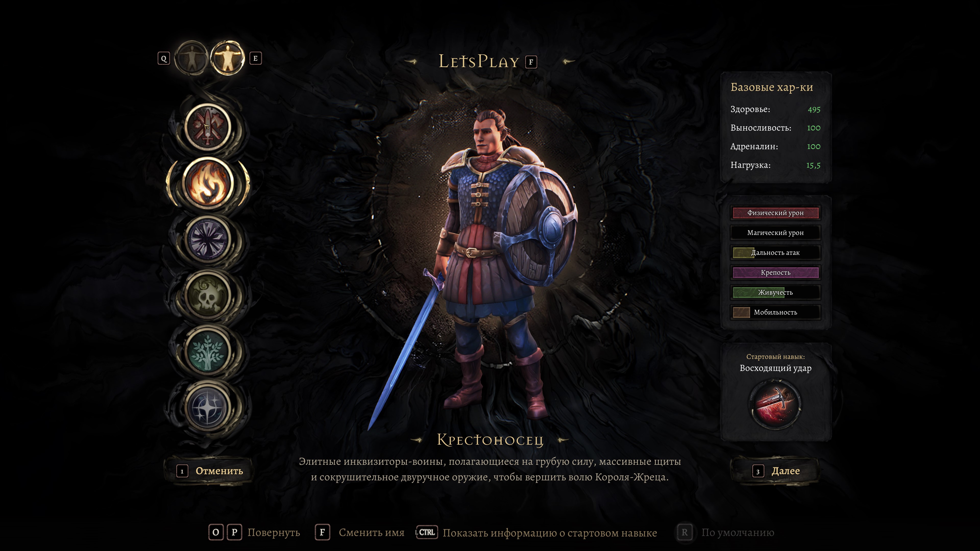Click the Q key previous body hint
This screenshot has width=980, height=551.
(164, 59)
